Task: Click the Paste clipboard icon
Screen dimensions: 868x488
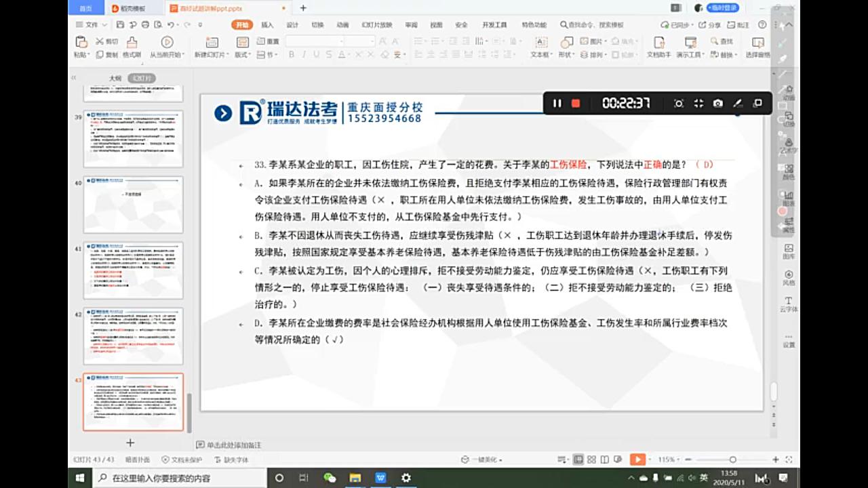Action: click(x=81, y=42)
